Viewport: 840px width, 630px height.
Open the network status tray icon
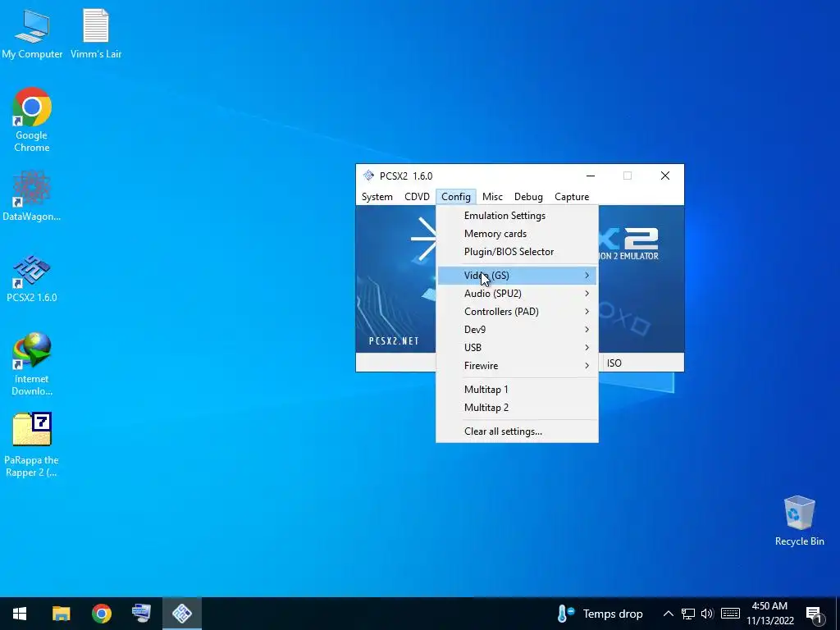click(688, 614)
